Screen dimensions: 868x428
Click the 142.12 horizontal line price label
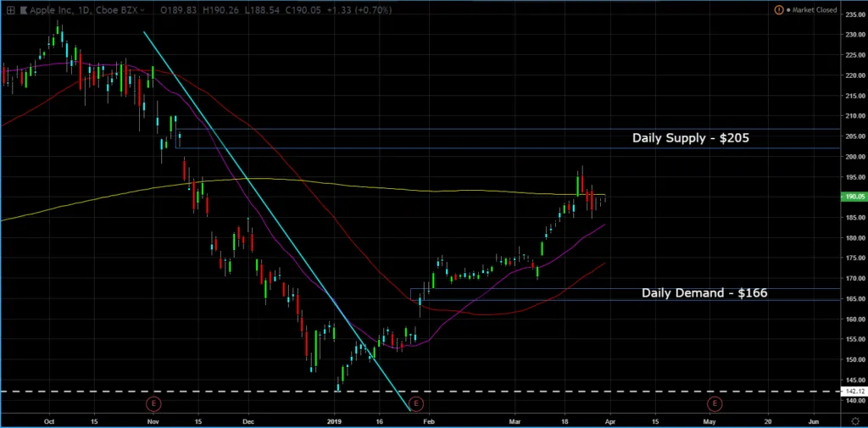[854, 392]
